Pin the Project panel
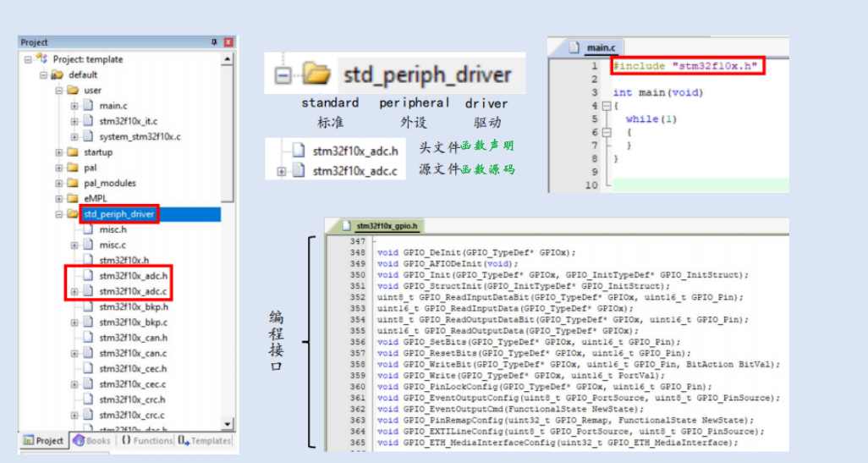 pos(214,42)
